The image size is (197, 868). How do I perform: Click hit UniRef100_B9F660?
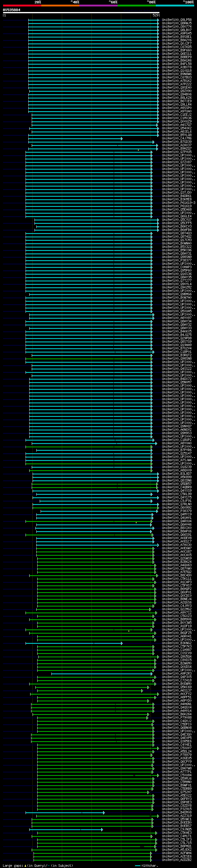tap(177, 50)
